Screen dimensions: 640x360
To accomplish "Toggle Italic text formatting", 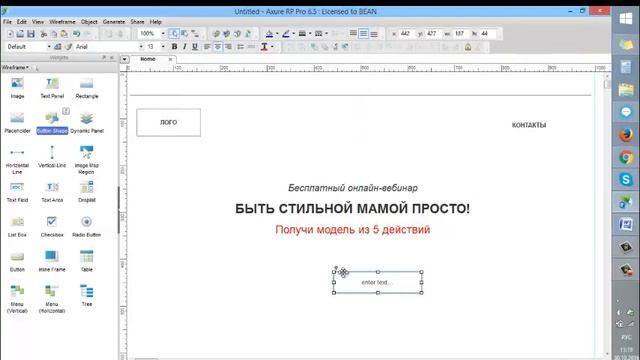I will 184,47.
